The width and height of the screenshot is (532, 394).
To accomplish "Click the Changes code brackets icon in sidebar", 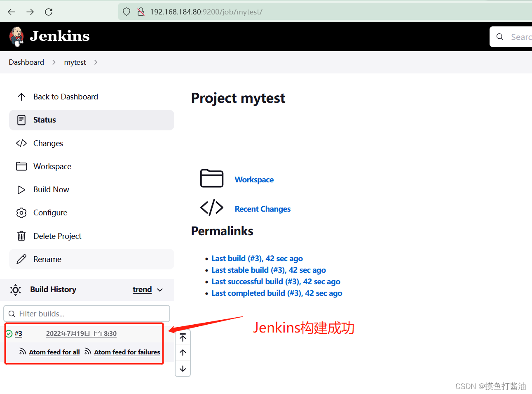I will coord(21,143).
